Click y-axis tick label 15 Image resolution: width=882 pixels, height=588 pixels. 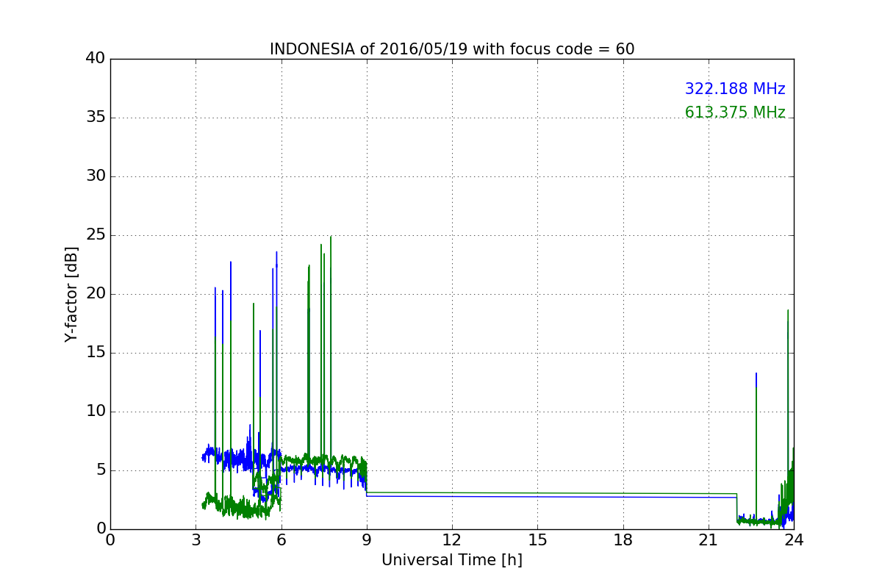click(x=95, y=353)
